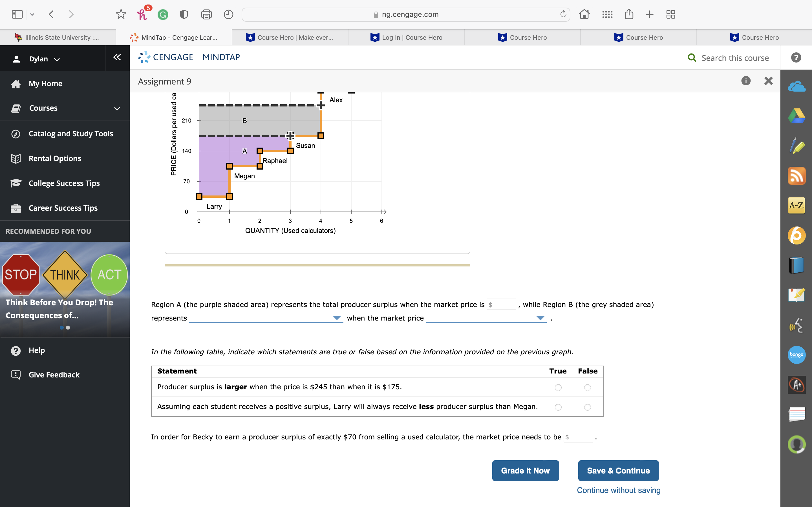Click the RSS feed icon in dock
This screenshot has height=507, width=812.
796,176
